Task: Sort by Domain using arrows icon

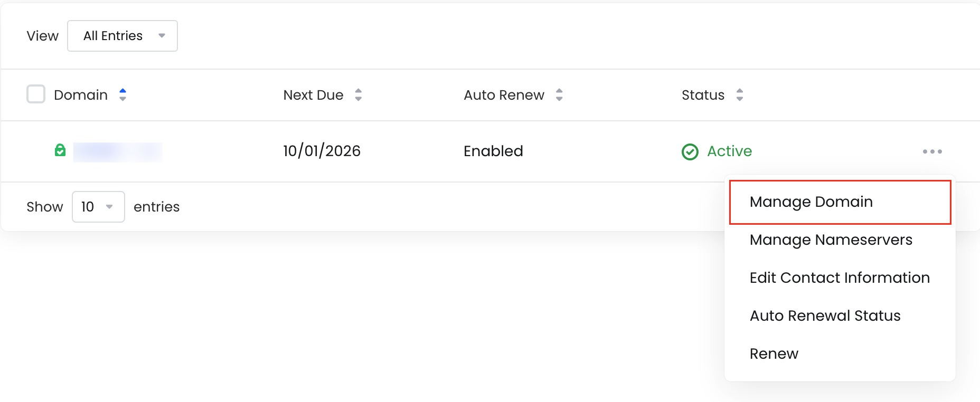Action: (x=123, y=95)
